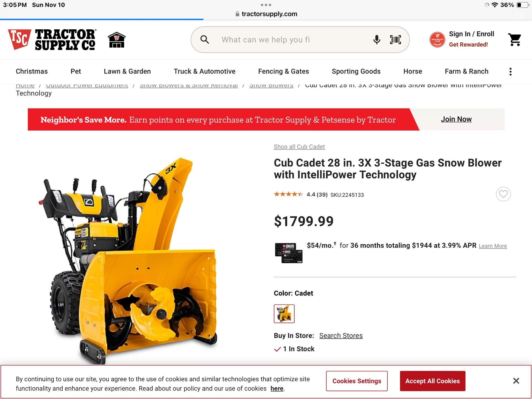Open Cookies Settings

coord(357,381)
